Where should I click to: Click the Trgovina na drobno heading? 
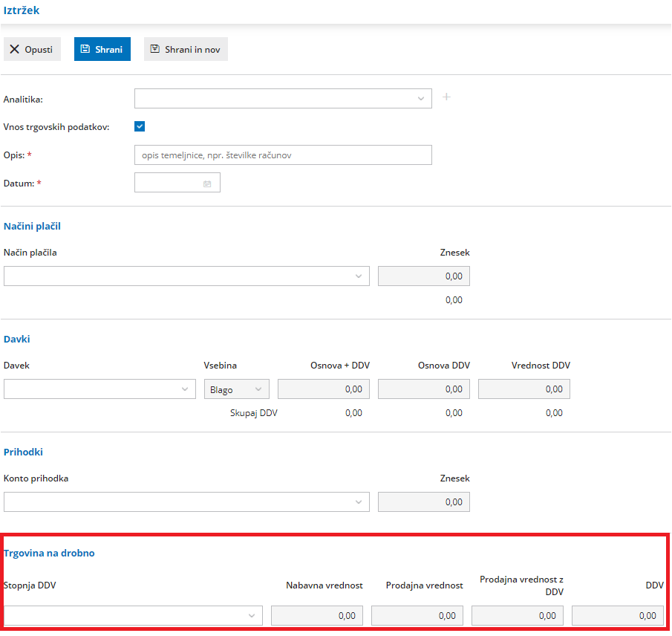(x=49, y=553)
